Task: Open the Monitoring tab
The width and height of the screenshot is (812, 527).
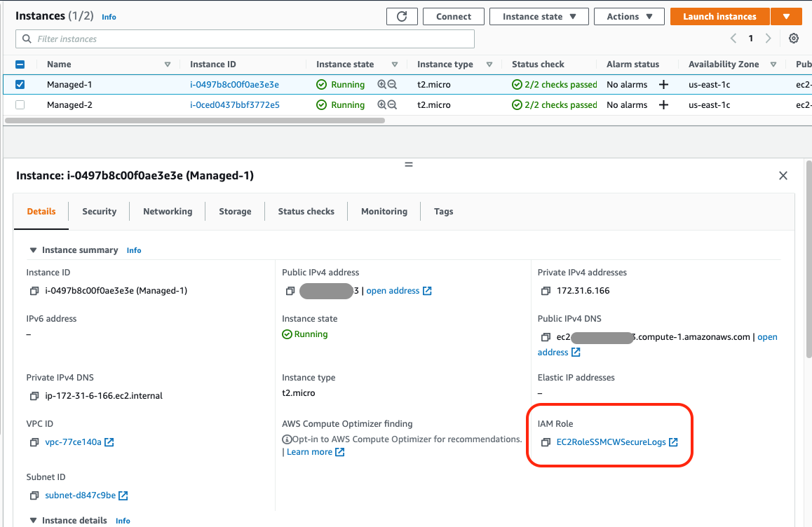Action: [x=384, y=211]
